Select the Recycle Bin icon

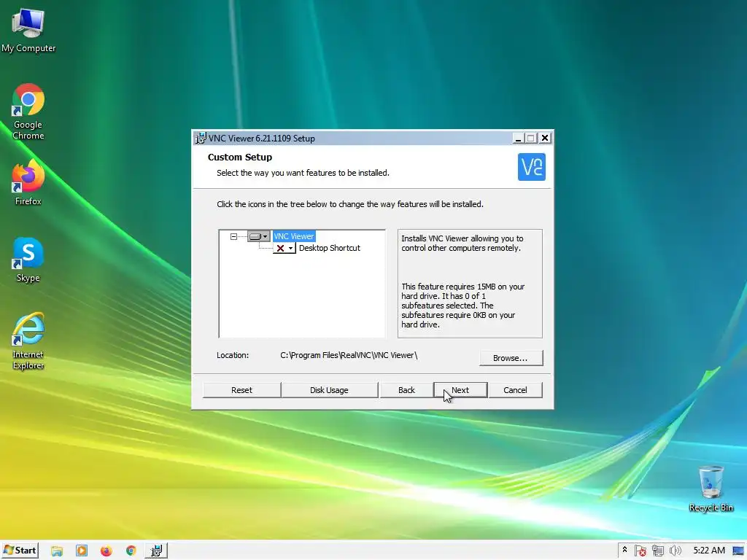tap(711, 489)
